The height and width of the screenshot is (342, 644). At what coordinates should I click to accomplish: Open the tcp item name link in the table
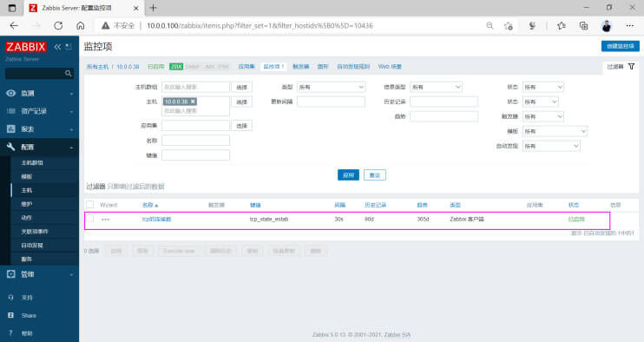[x=156, y=220]
